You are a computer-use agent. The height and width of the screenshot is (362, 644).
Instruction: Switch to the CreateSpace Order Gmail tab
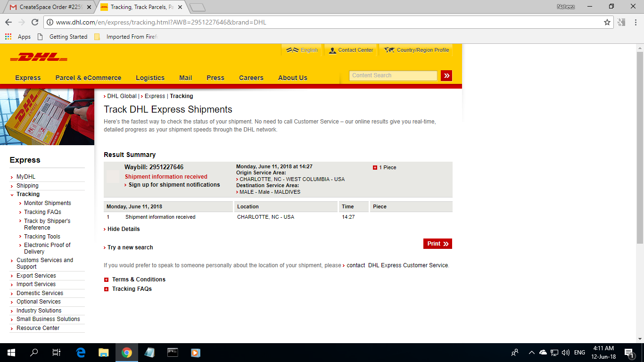pos(50,7)
